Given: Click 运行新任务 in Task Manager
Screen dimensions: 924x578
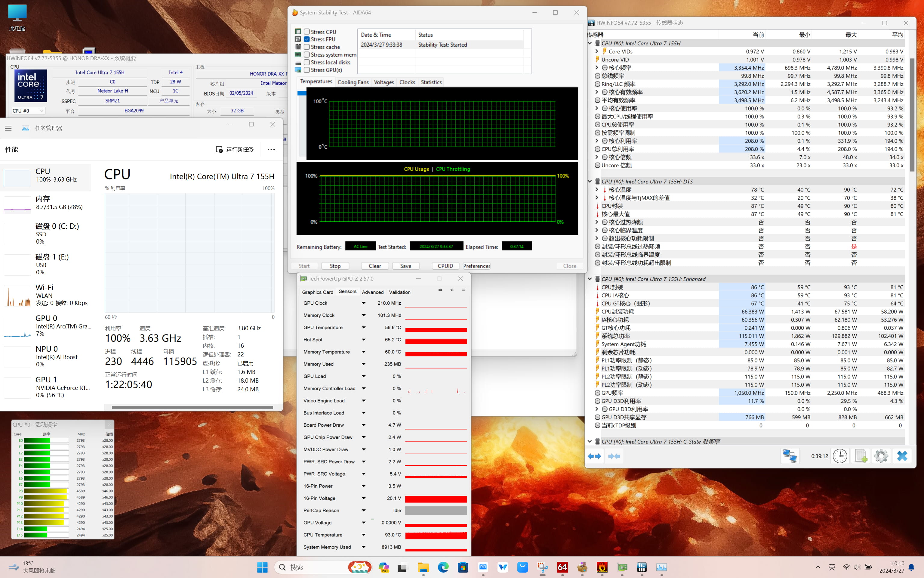Looking at the screenshot, I should (235, 150).
